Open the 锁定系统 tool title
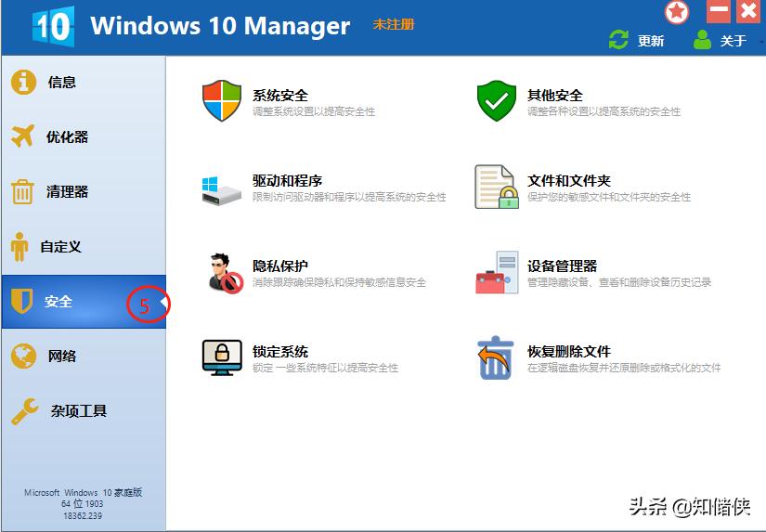Viewport: 766px width, 532px height. pyautogui.click(x=279, y=351)
